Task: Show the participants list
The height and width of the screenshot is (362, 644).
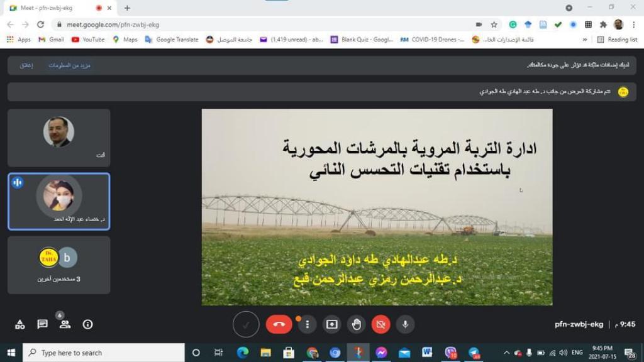Action: (65, 324)
